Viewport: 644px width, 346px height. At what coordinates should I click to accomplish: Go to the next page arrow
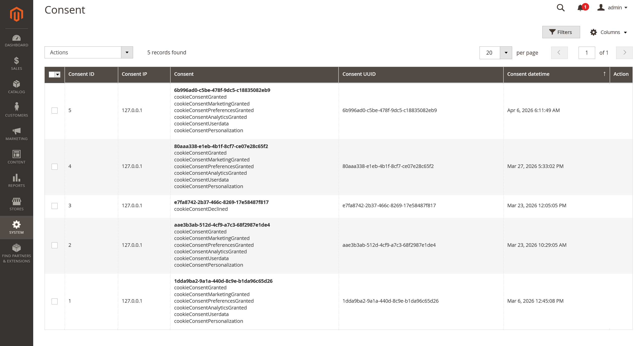pyautogui.click(x=624, y=53)
